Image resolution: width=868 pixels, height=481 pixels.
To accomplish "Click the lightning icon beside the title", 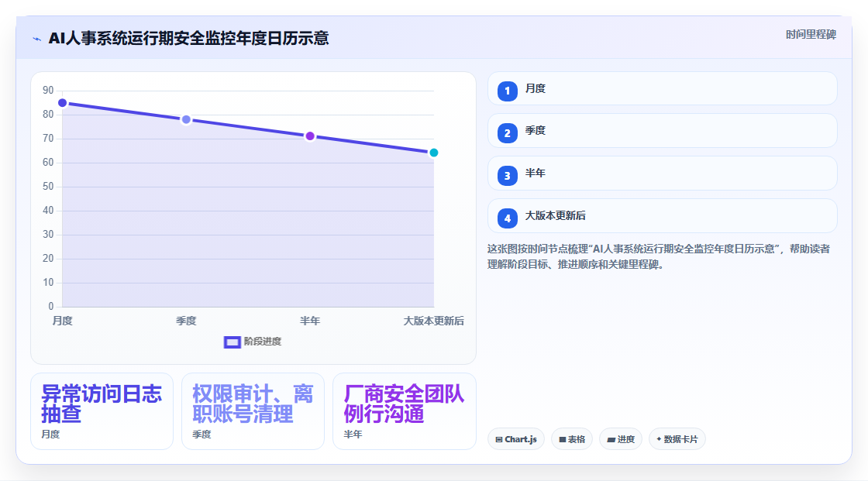I will coord(37,39).
